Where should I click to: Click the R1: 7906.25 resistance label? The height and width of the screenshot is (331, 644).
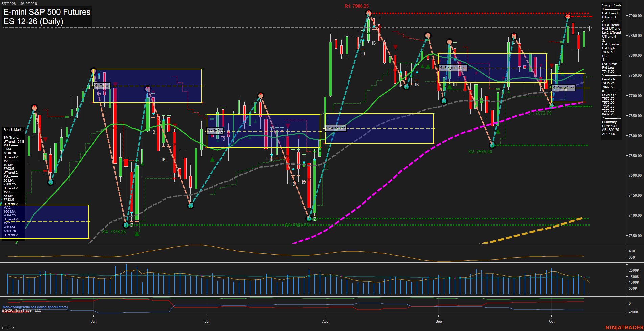356,6
